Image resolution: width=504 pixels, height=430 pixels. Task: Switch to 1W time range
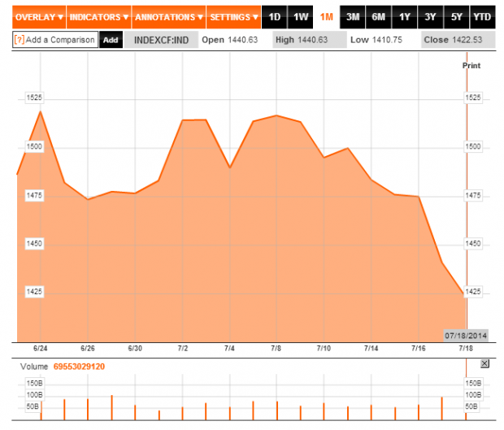(x=301, y=16)
